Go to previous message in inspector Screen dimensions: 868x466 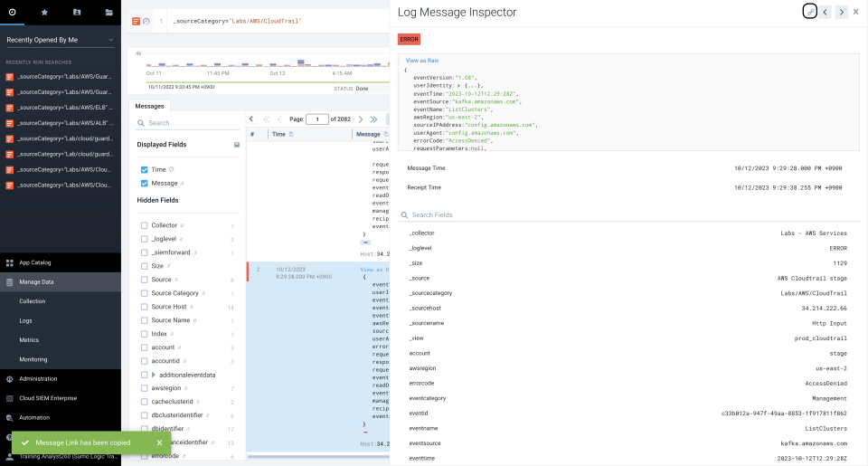click(x=826, y=12)
